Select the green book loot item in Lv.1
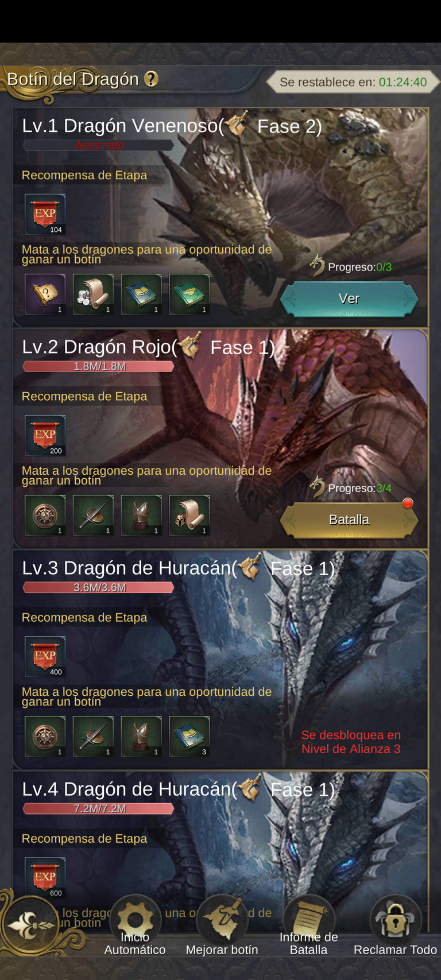 [189, 294]
